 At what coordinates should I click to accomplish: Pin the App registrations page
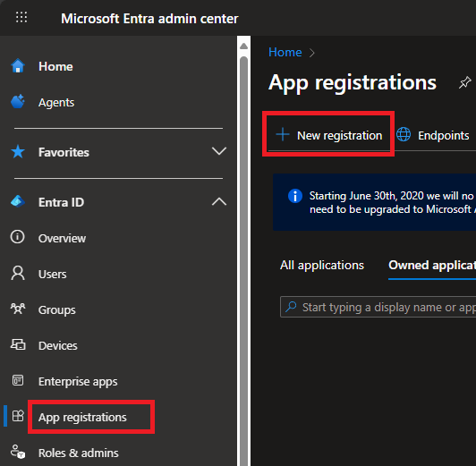464,82
